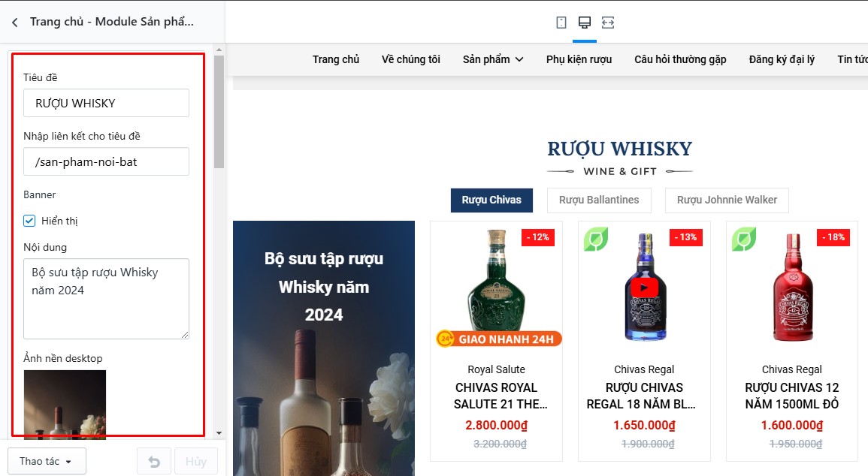Click the struck-through price 3.200.000₫
This screenshot has width=868, height=476.
[x=501, y=444]
